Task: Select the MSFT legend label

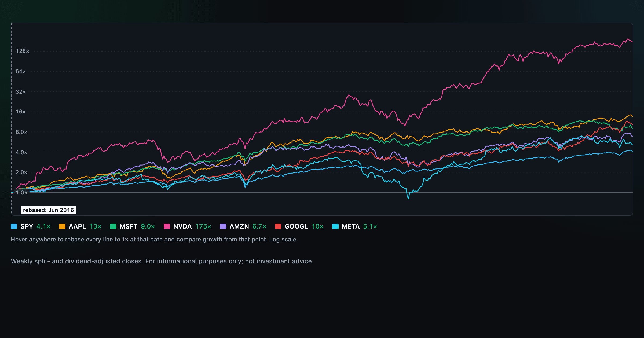Action: tap(129, 226)
